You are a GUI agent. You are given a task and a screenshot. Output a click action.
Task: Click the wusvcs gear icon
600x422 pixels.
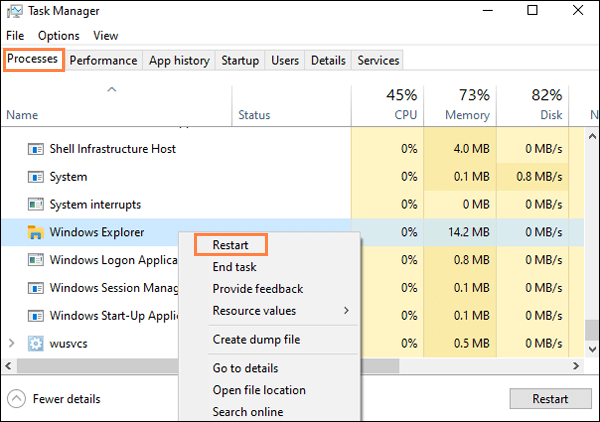click(x=36, y=344)
